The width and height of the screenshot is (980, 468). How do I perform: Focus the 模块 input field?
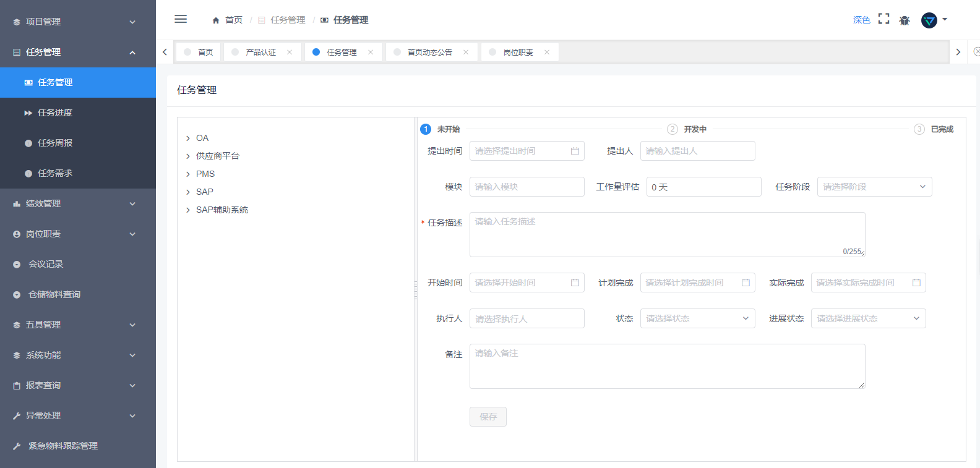click(527, 187)
